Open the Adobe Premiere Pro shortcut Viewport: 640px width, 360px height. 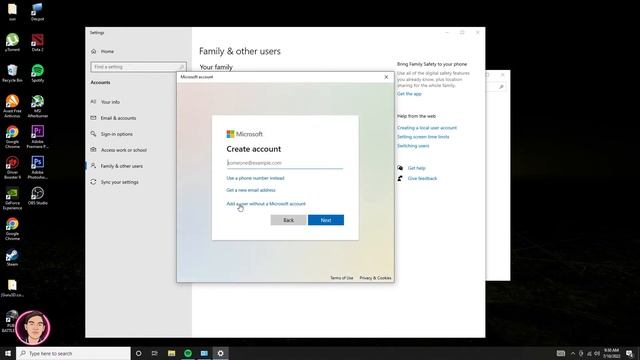coord(38,137)
